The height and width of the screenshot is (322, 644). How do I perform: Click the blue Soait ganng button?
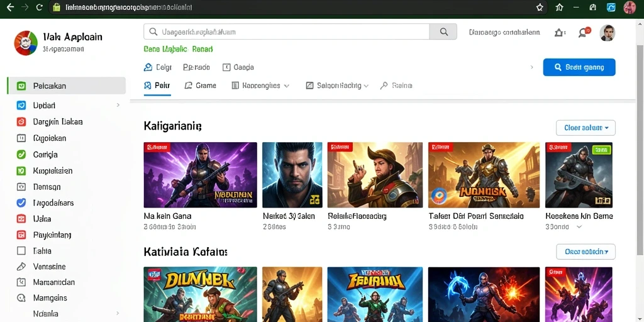tap(579, 67)
